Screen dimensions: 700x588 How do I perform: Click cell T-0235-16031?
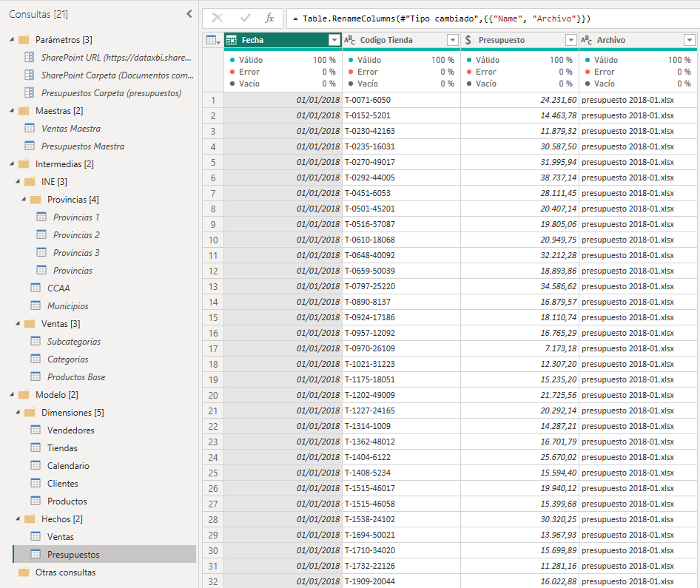pos(401,146)
